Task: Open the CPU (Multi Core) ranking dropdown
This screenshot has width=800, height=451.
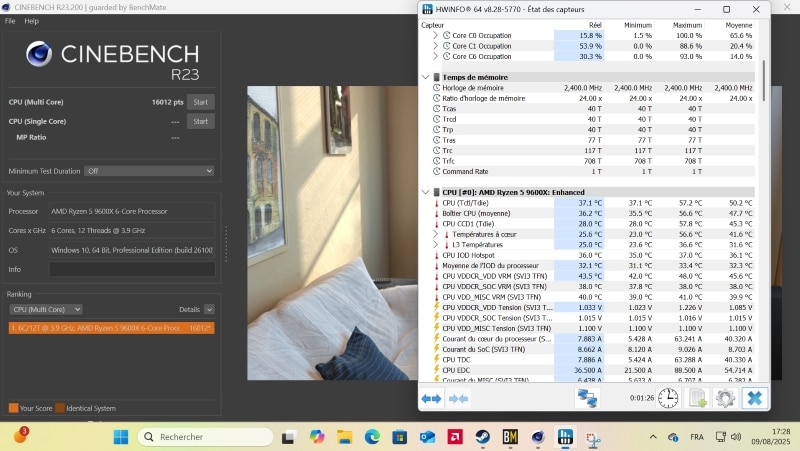Action: coord(46,309)
